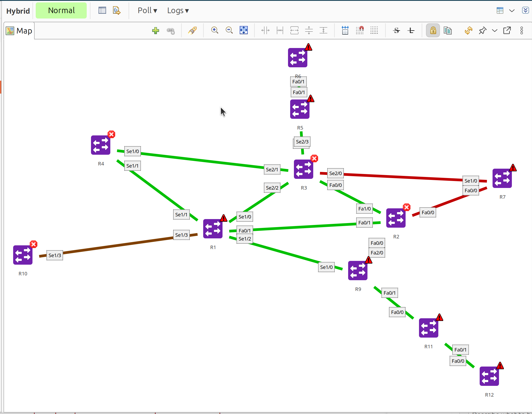Click the fit-to-screen zoom icon

(243, 30)
